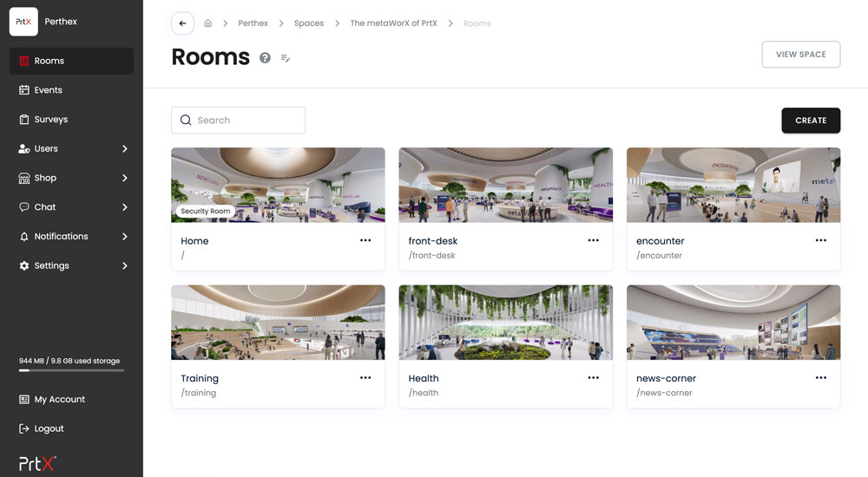Click the PrtX logo in sidebar header
The height and width of the screenshot is (477, 868).
23,22
